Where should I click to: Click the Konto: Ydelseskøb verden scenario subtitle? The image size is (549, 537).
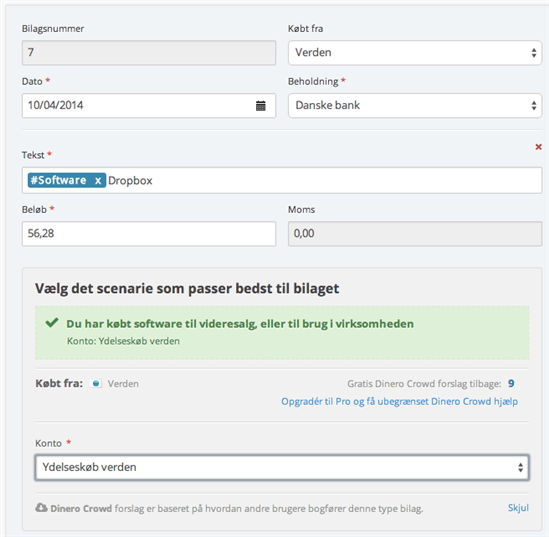[x=123, y=341]
